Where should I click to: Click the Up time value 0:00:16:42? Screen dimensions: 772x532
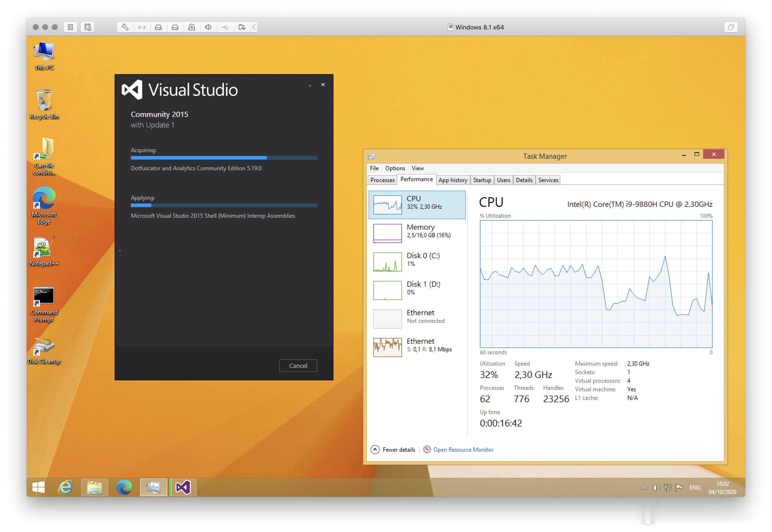click(501, 423)
